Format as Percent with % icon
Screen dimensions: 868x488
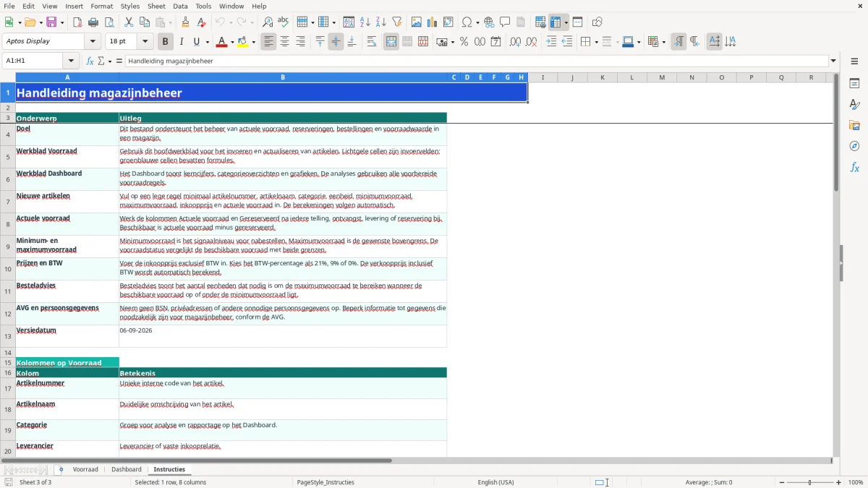pyautogui.click(x=464, y=42)
